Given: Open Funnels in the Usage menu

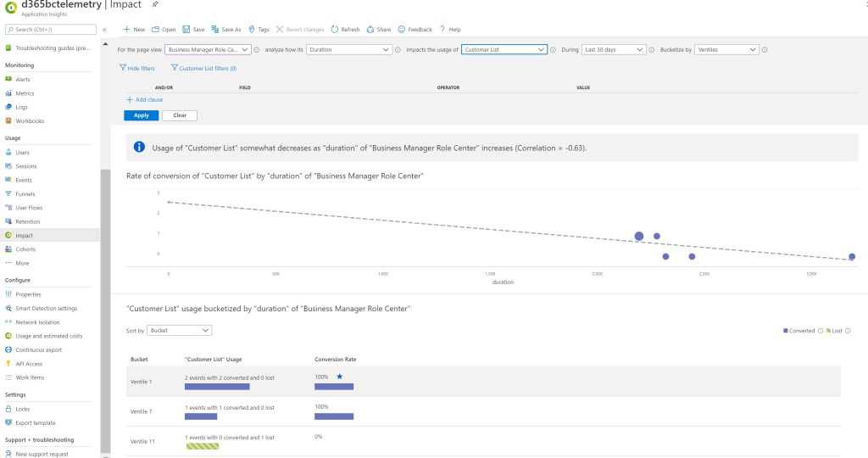Looking at the screenshot, I should (25, 194).
